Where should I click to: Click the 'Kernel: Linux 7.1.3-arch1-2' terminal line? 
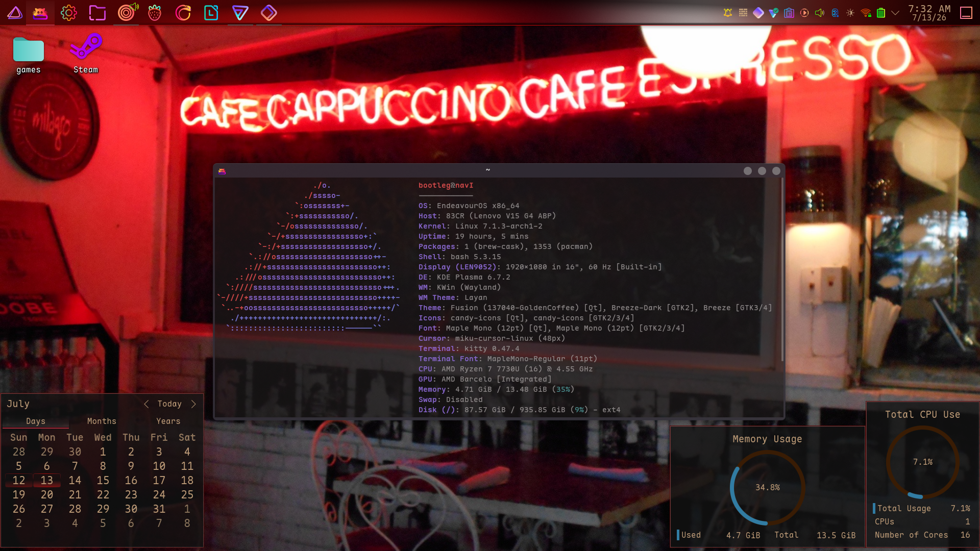[480, 227]
